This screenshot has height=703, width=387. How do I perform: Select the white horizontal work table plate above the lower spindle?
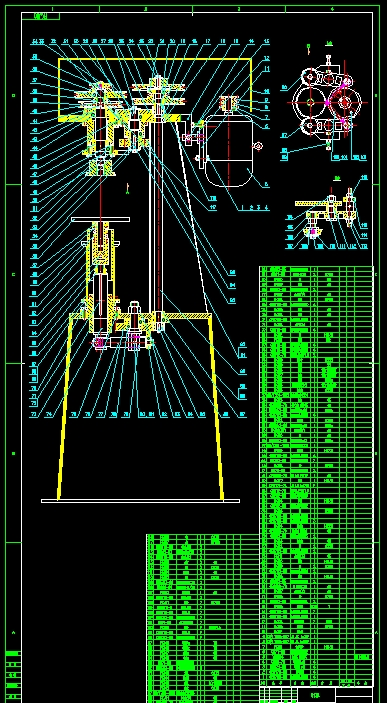coord(100,220)
